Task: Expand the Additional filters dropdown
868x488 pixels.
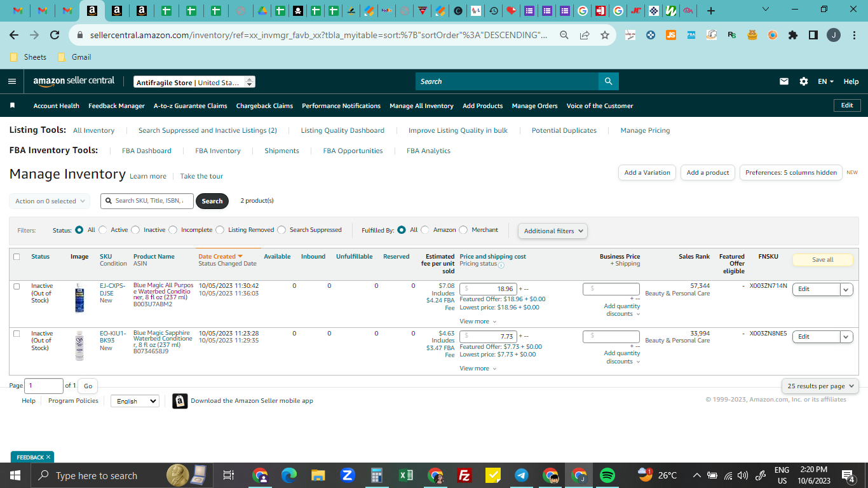Action: pyautogui.click(x=553, y=231)
